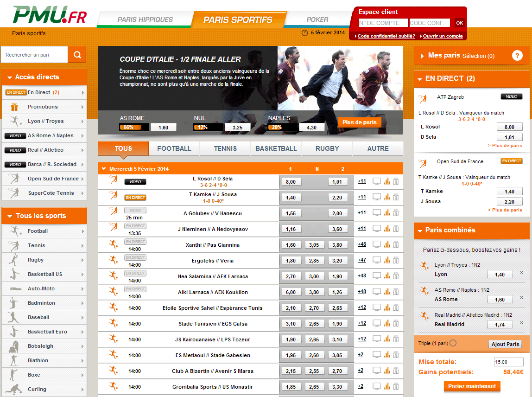Image resolution: width=532 pixels, height=397 pixels.
Task: Open stats chart icon for Alki Larnaca row
Action: (x=387, y=292)
